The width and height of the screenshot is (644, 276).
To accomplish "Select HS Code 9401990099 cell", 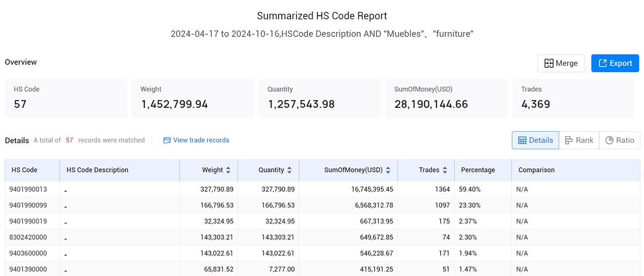I will click(x=32, y=205).
